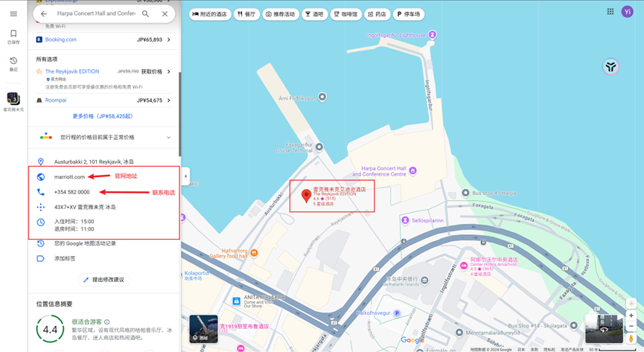This screenshot has height=352, width=644.
Task: Open your Google Maps activity history
Action: point(85,243)
